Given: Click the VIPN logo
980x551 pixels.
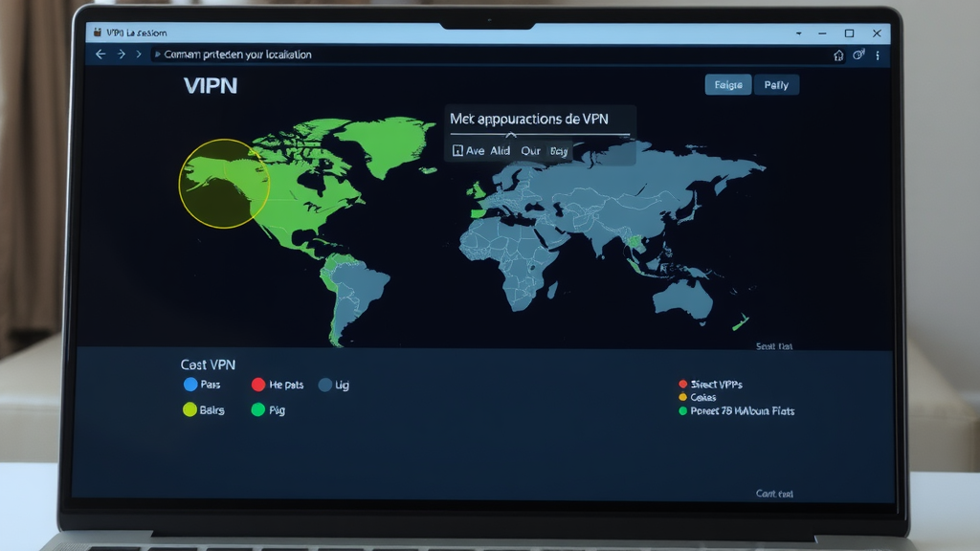Looking at the screenshot, I should point(210,86).
